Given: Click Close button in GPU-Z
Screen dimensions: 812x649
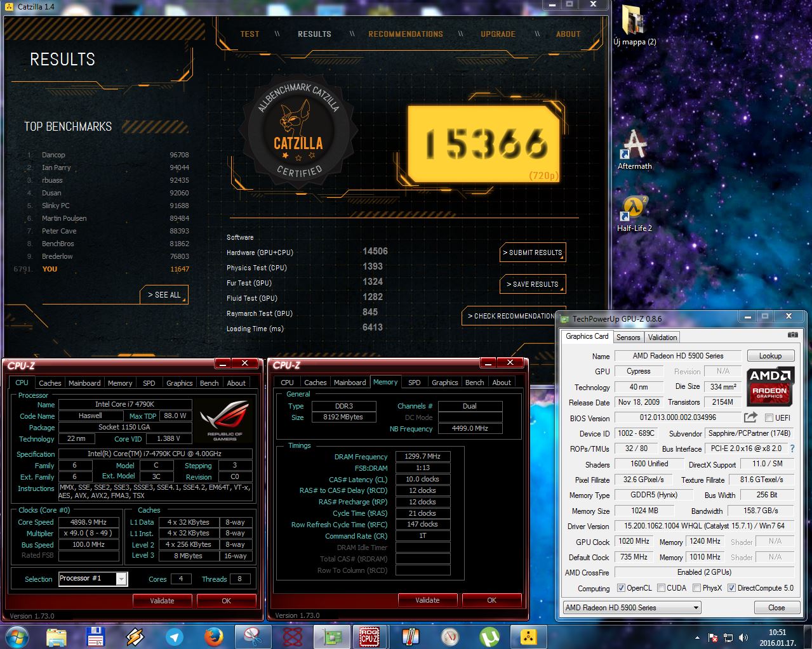Looking at the screenshot, I should coord(776,608).
